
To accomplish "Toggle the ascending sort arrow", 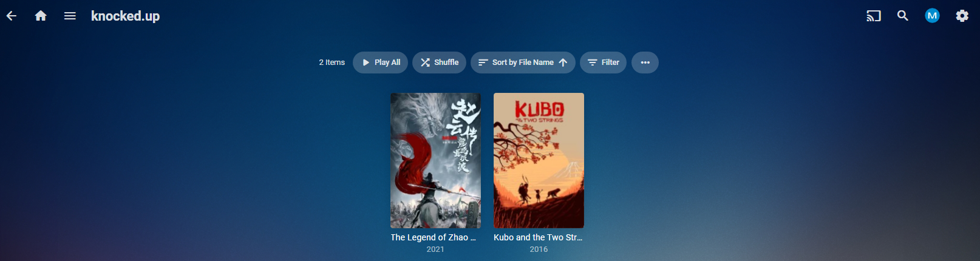I will (x=563, y=63).
